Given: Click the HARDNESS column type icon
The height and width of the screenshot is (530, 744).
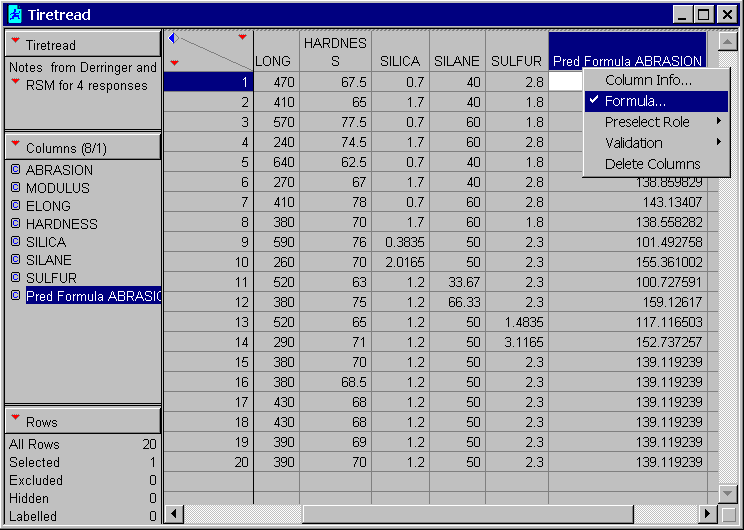Looking at the screenshot, I should coord(15,224).
